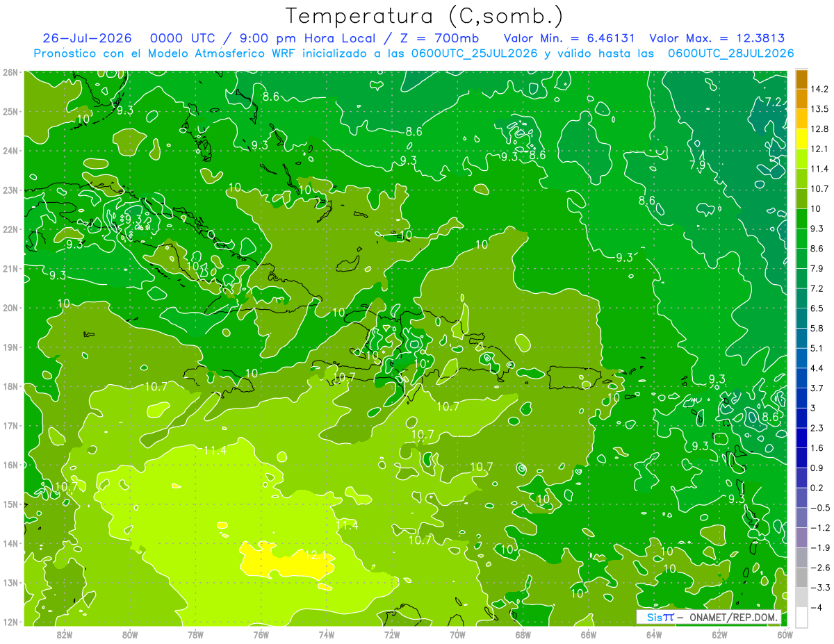Pick the blue swatch between 4.4 and 5.1

click(x=801, y=358)
